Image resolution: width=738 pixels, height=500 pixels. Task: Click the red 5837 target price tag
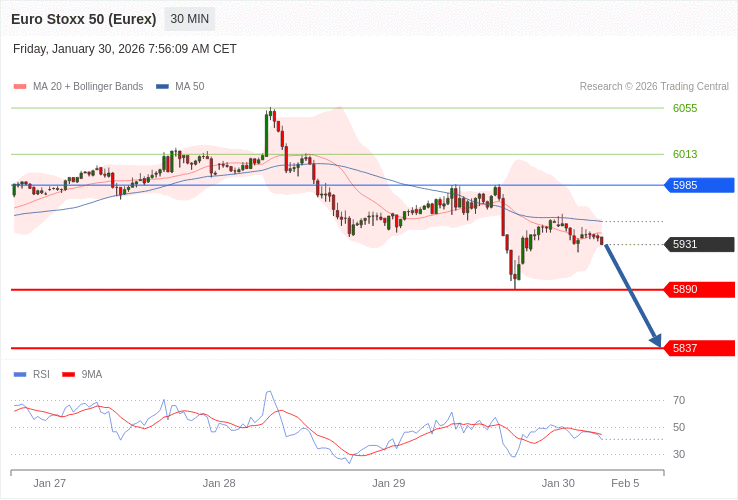click(x=699, y=348)
